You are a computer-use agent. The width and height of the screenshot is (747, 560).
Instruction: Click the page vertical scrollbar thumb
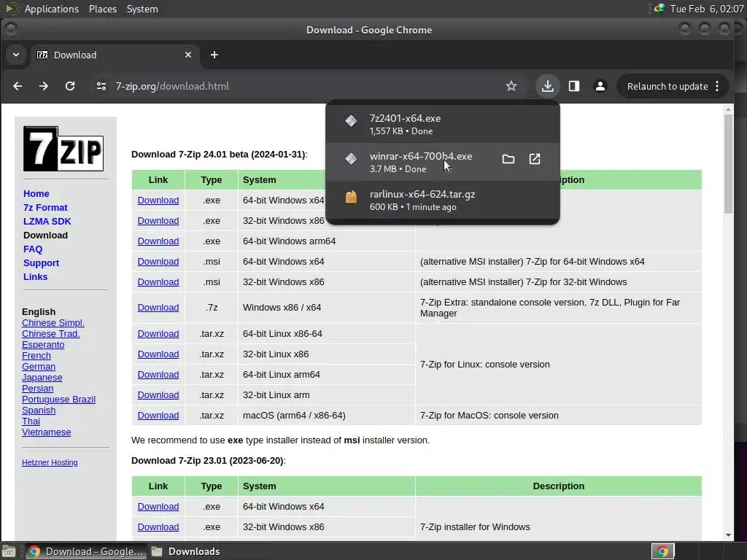click(x=729, y=163)
